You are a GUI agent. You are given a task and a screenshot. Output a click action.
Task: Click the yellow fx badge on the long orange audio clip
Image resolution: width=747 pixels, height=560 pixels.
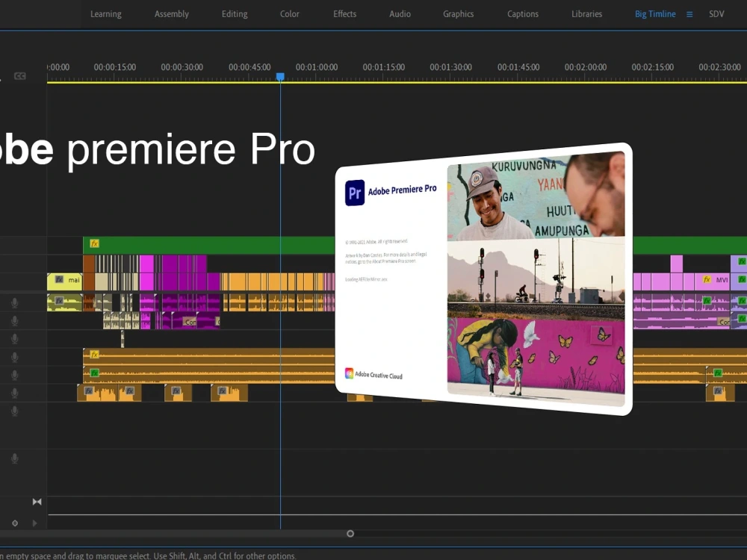(x=94, y=354)
